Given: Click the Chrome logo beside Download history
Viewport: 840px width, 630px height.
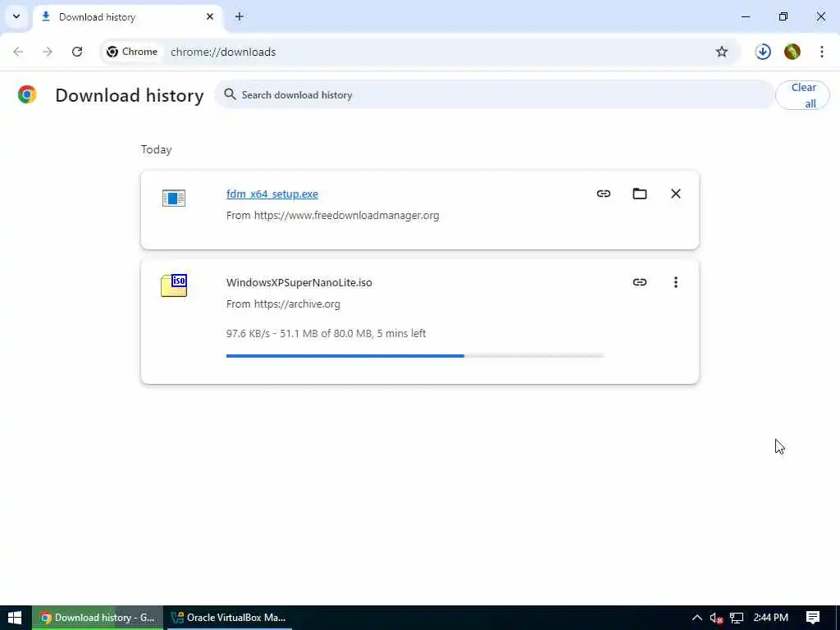Looking at the screenshot, I should 27,94.
